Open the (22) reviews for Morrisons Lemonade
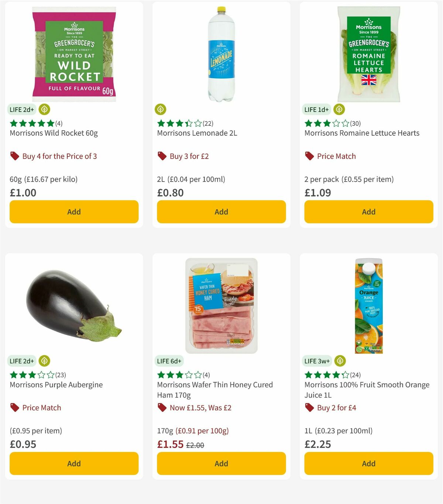 pyautogui.click(x=209, y=124)
